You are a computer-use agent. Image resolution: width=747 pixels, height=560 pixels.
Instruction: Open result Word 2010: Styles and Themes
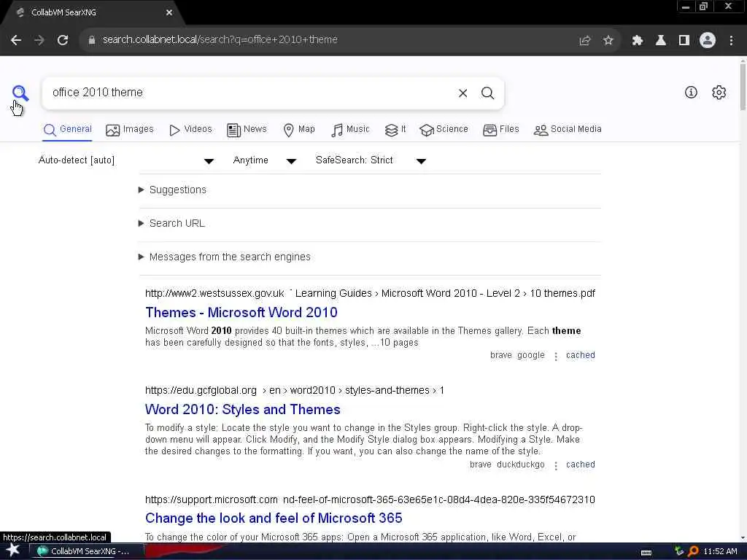coord(242,410)
